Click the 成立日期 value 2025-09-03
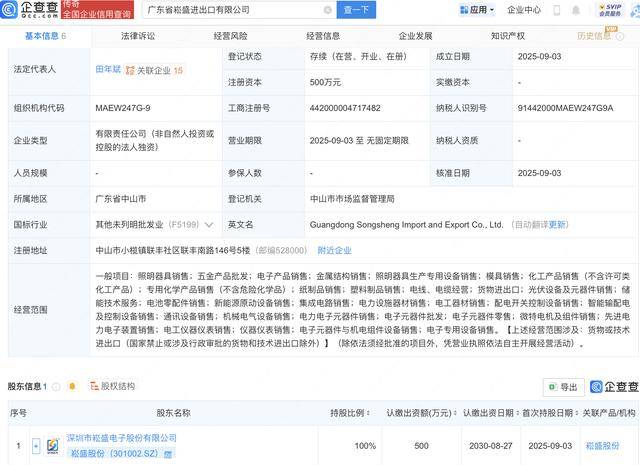This screenshot has width=640, height=465. pos(539,56)
